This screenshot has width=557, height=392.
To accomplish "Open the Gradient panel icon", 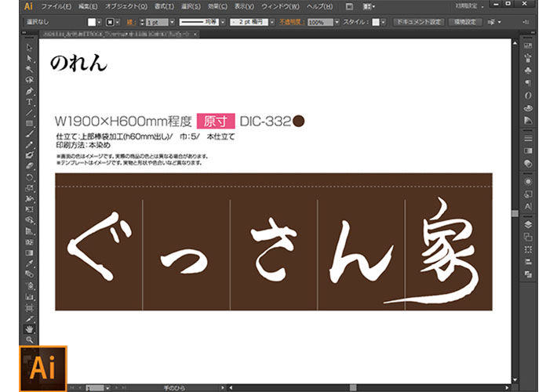I will (x=528, y=151).
